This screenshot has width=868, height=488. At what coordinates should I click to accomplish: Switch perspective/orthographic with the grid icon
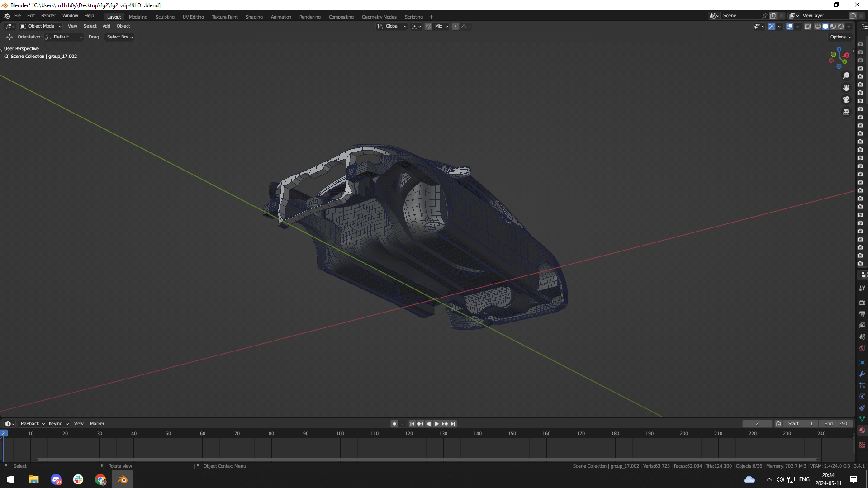[846, 112]
